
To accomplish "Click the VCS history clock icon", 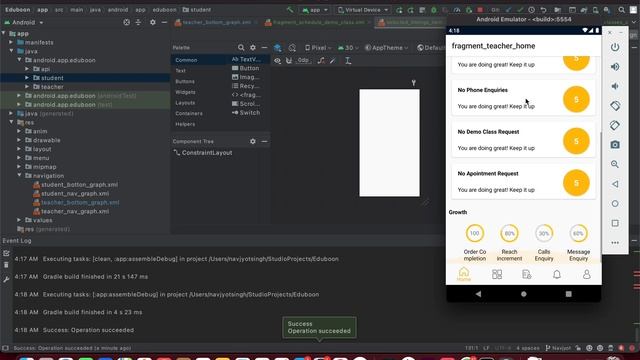I will click(531, 10).
